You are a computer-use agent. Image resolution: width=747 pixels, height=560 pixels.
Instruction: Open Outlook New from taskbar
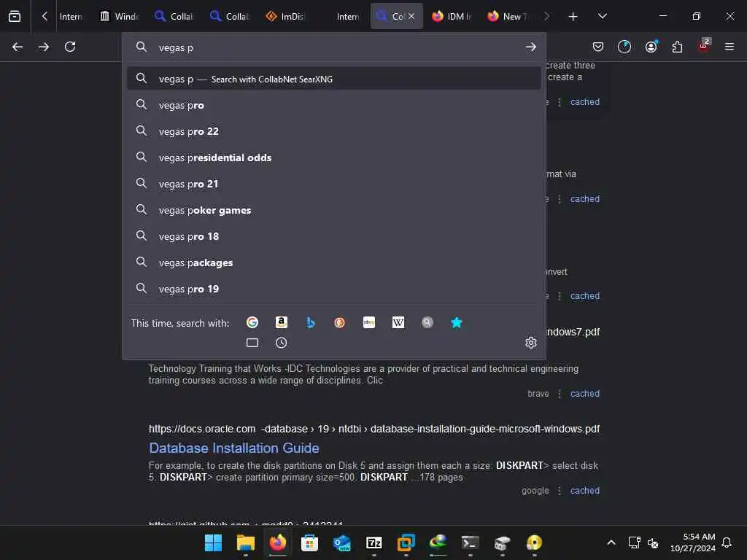click(x=342, y=542)
